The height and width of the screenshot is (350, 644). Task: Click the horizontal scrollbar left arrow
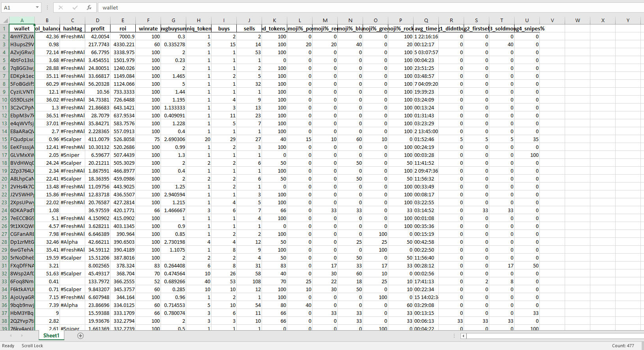point(464,336)
